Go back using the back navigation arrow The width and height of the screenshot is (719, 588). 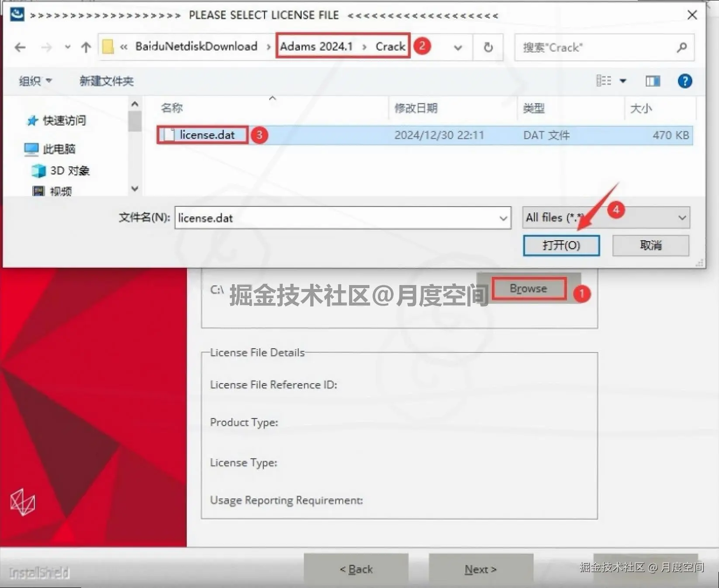(x=19, y=47)
